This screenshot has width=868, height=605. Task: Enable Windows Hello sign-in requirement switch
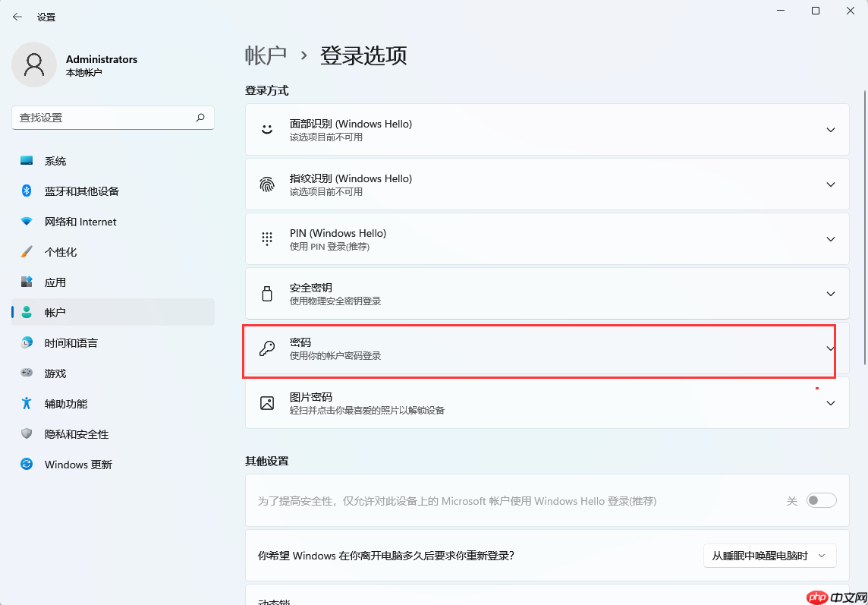coord(821,500)
